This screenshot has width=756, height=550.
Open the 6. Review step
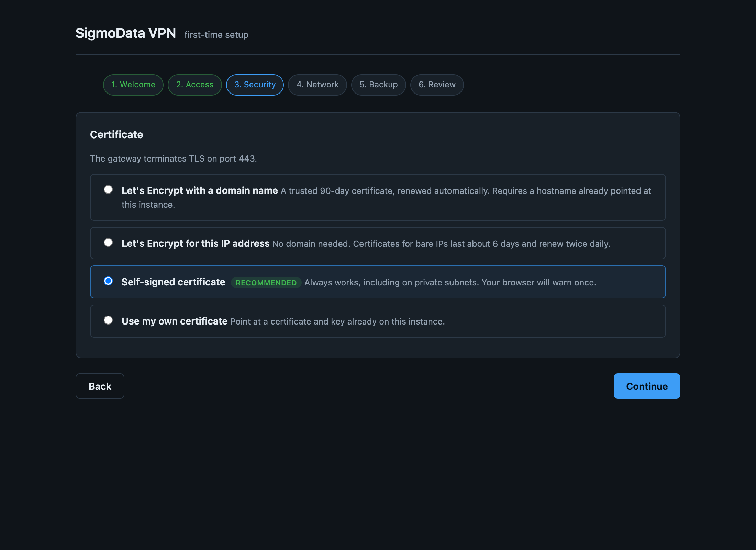pos(437,85)
